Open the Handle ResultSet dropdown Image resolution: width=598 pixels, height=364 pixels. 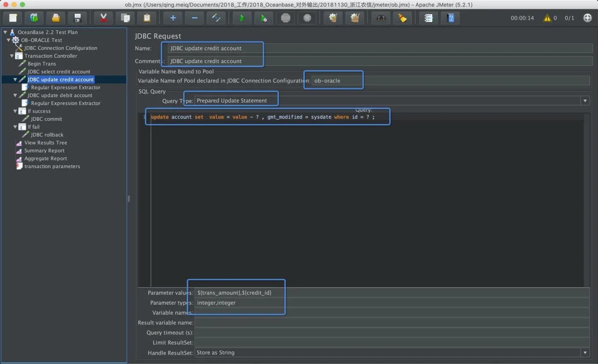coord(585,352)
